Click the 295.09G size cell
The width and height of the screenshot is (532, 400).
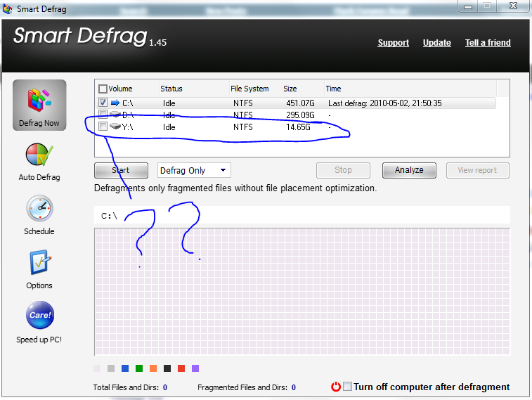[x=300, y=115]
